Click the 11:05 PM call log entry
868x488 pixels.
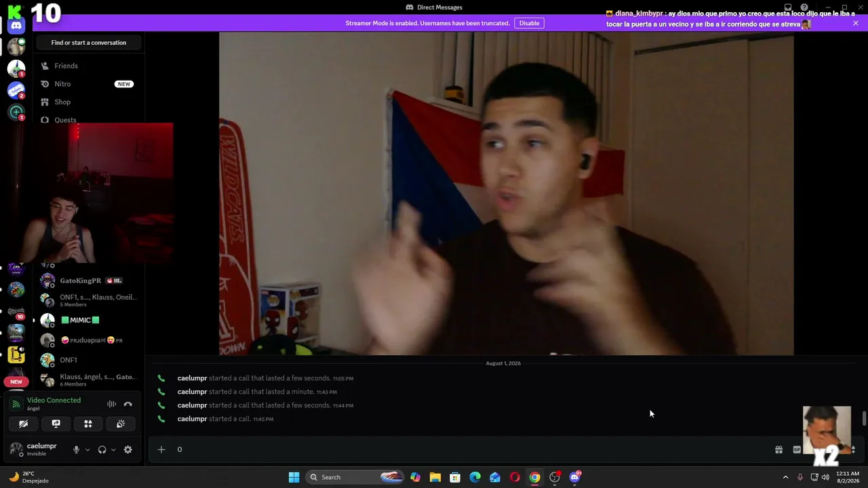tap(265, 378)
